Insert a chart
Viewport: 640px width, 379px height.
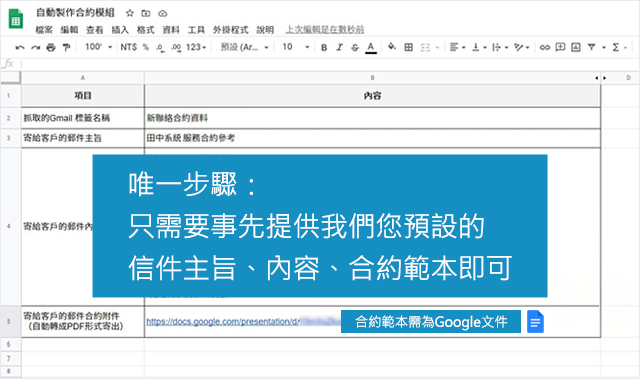(576, 47)
